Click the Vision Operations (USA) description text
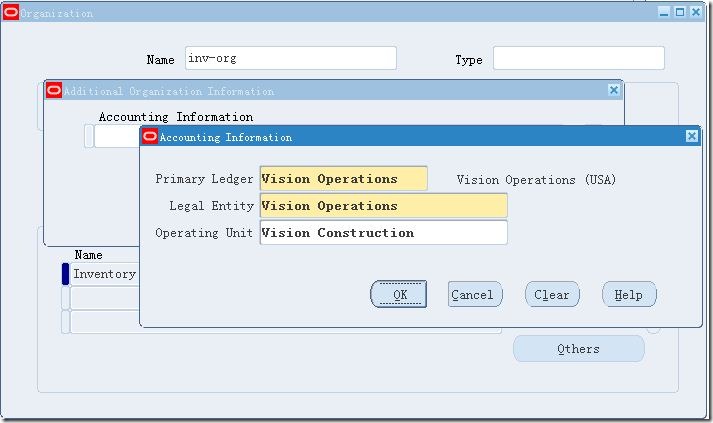This screenshot has width=713, height=423. (x=536, y=180)
